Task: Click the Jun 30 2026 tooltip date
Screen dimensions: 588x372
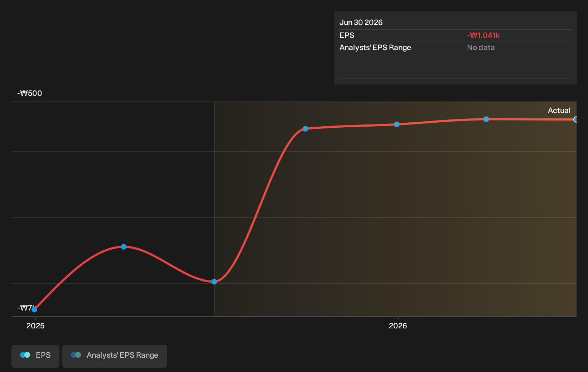Action: pyautogui.click(x=361, y=23)
